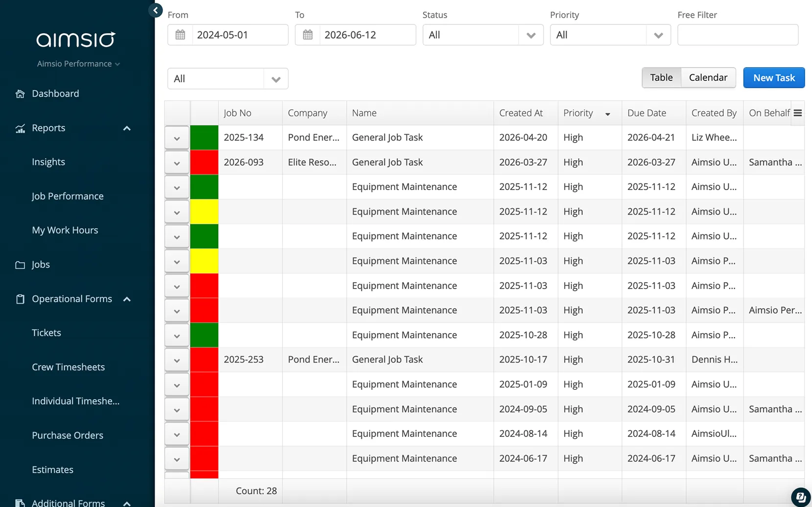
Task: Open My Work Hours
Action: [65, 230]
